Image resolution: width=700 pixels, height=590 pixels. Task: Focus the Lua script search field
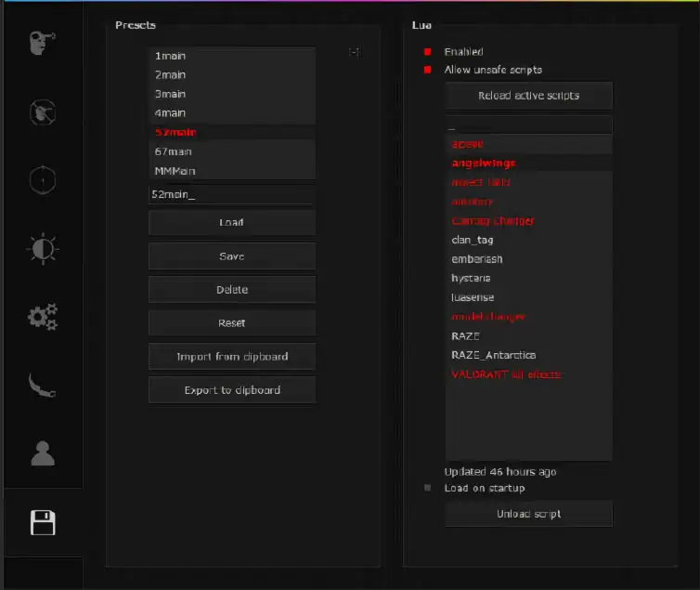528,125
